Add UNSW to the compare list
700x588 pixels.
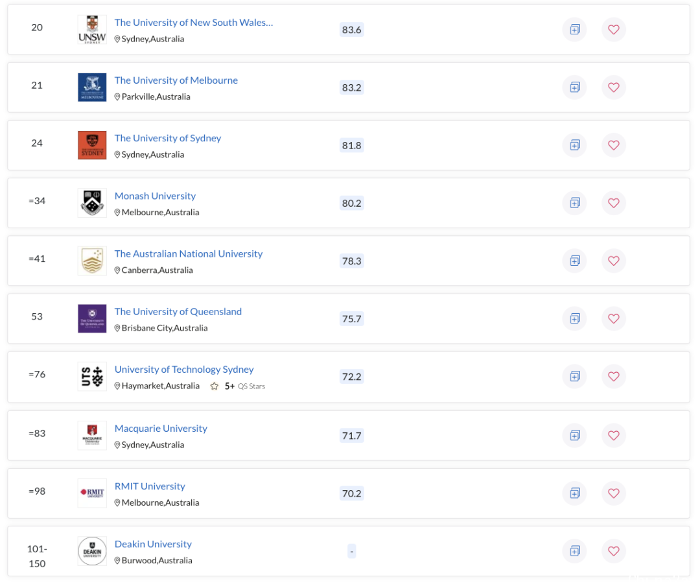[x=574, y=29]
